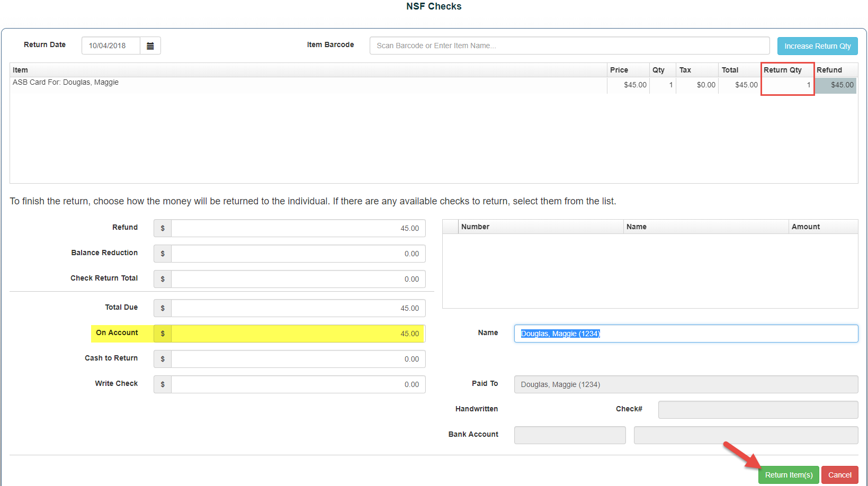868x486 pixels.
Task: Click the Qty cell showing 1
Action: [x=663, y=85]
